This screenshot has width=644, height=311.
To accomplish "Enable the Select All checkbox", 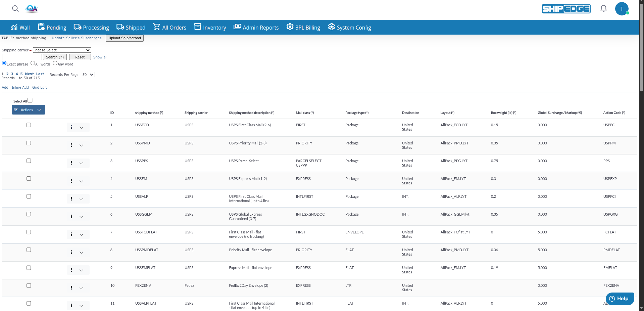I will 30,100.
